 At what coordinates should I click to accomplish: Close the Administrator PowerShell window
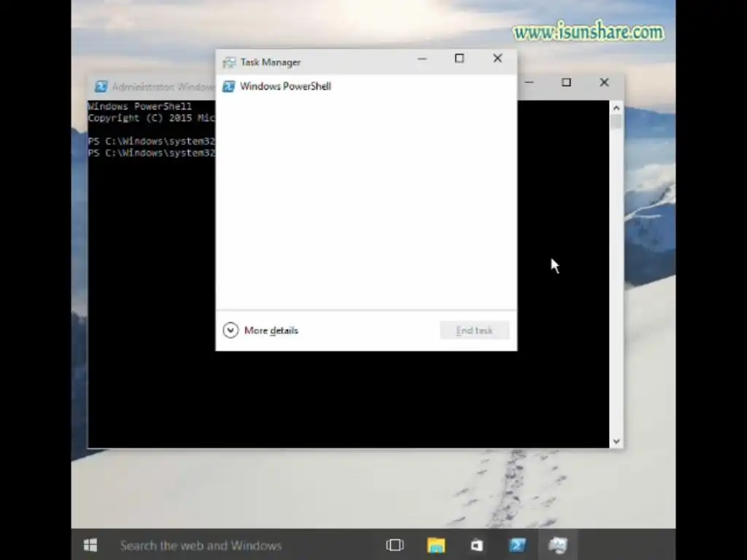tap(604, 83)
